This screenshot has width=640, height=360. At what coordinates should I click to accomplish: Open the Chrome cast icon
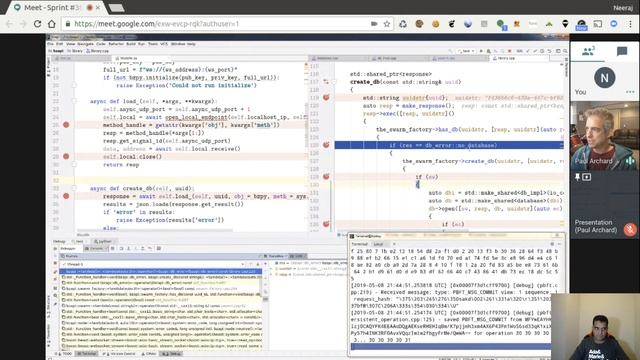[598, 24]
